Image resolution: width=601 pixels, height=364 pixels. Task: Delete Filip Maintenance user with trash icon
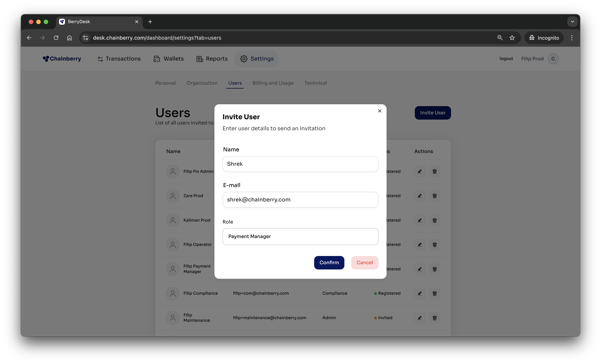434,318
